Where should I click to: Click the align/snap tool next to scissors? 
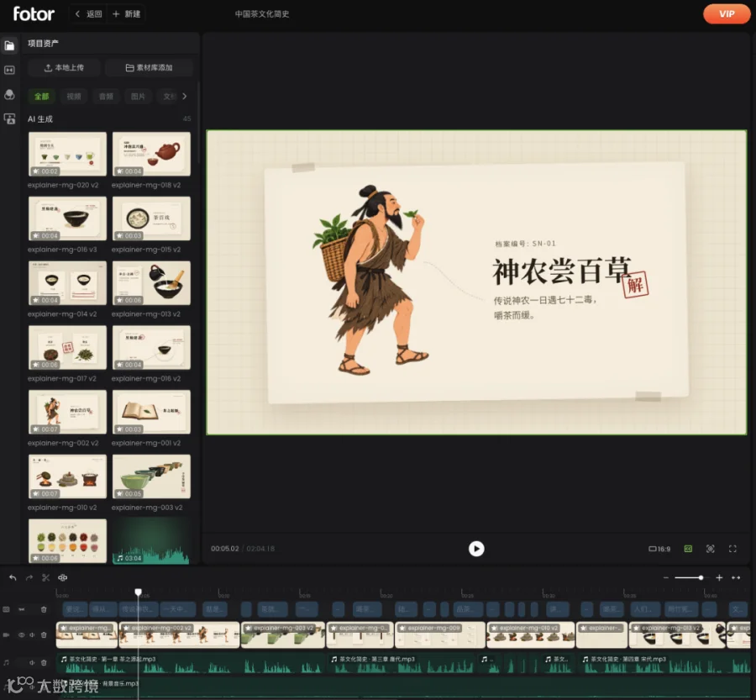tap(63, 577)
